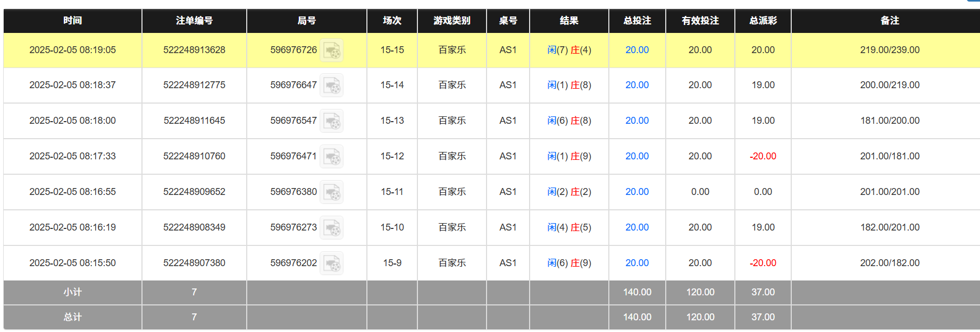Click the blue total bet link on row 15-14
Viewport: 980px width, 332px height.
[x=636, y=85]
